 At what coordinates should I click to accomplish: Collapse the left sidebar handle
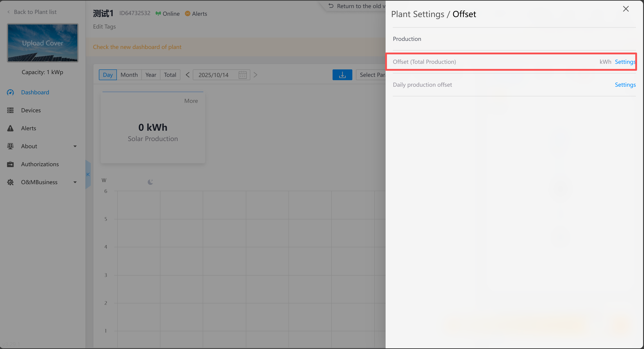pyautogui.click(x=88, y=174)
